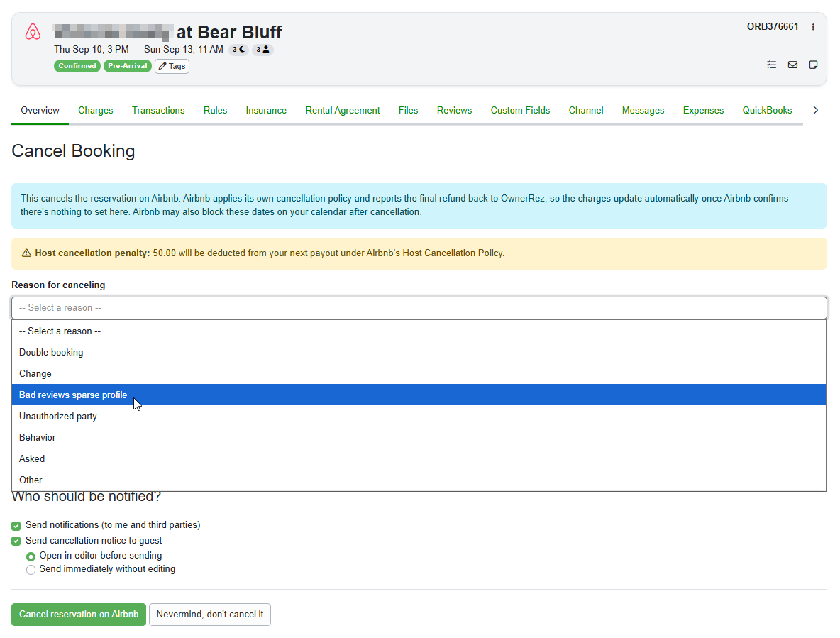Click the Reason for canceling select box
Viewport: 840px width, 638px height.
coord(419,308)
